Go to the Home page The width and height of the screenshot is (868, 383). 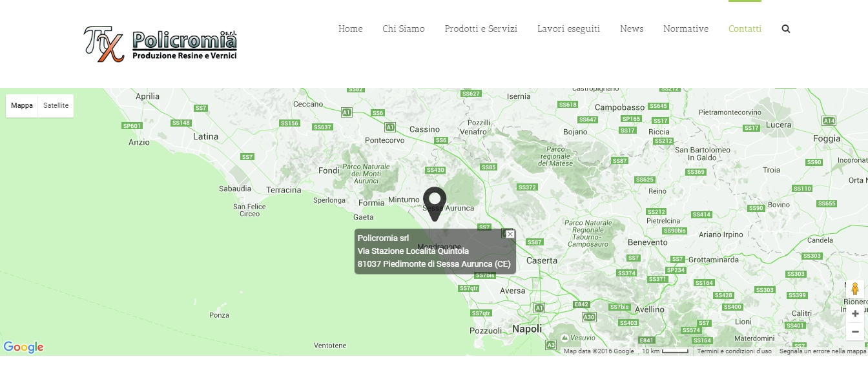pos(350,28)
